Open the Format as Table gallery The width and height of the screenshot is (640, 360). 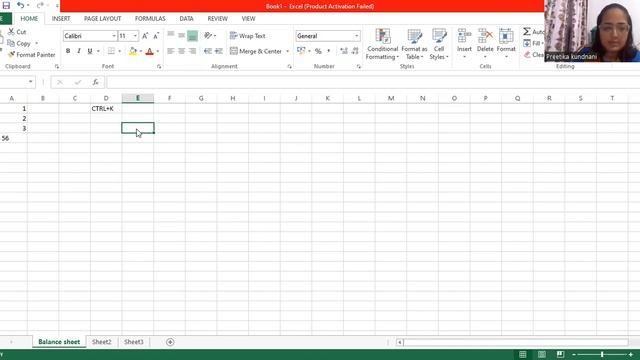pos(414,44)
